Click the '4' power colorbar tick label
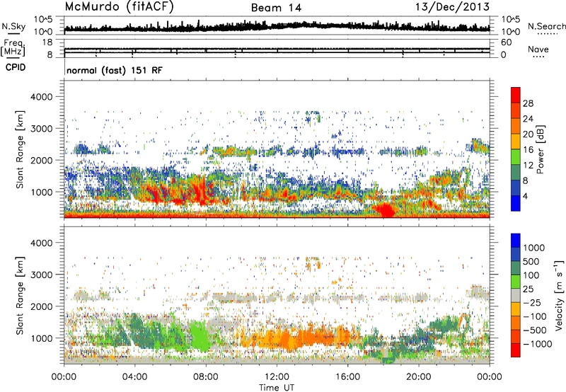 point(525,197)
